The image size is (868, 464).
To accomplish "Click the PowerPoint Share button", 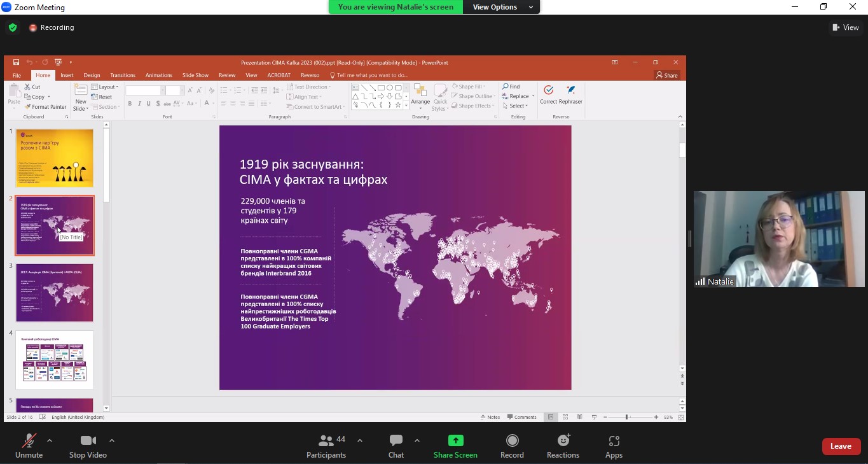I will 667,75.
